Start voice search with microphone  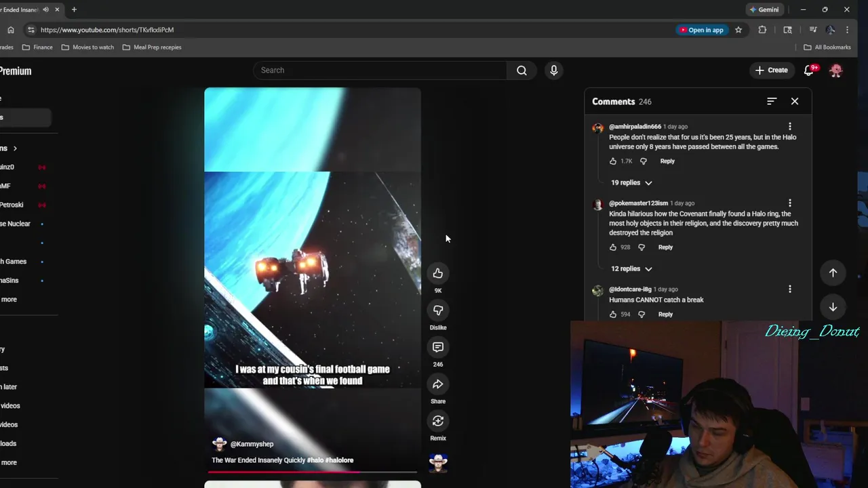[x=554, y=70]
